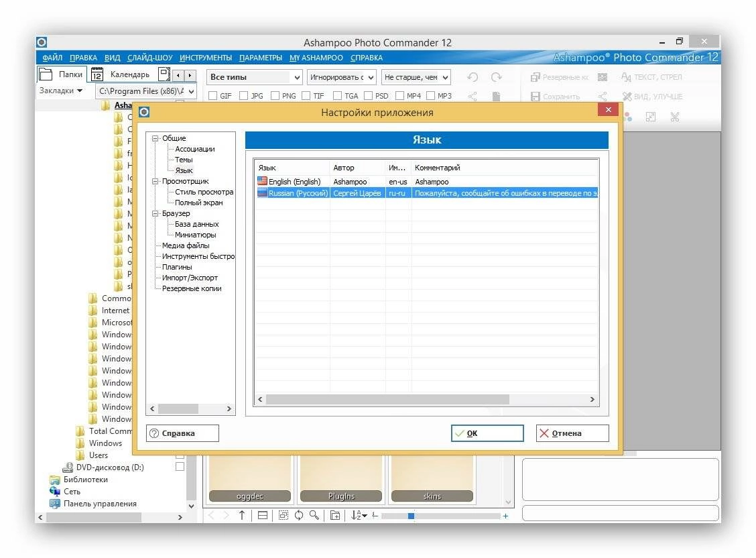The image size is (756, 558).
Task: Collapse the Просмотрщик tree node
Action: click(x=155, y=181)
